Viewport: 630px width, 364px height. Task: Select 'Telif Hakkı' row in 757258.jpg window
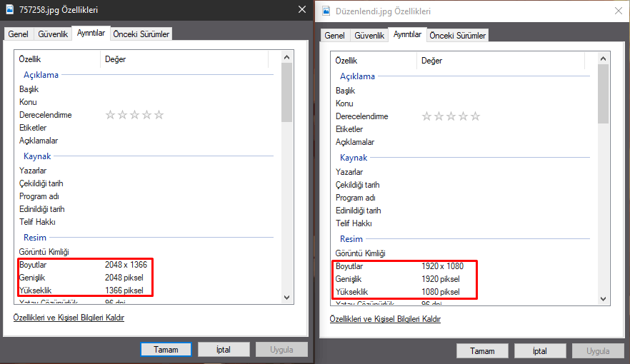[146, 222]
